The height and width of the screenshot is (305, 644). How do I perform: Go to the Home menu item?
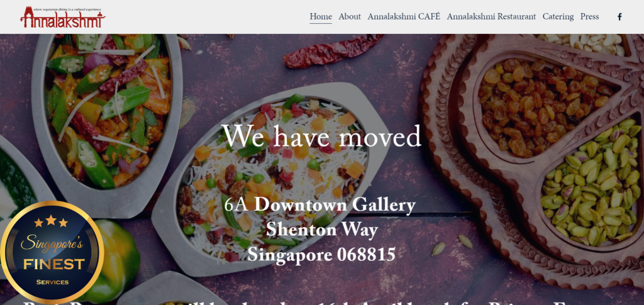click(x=321, y=17)
